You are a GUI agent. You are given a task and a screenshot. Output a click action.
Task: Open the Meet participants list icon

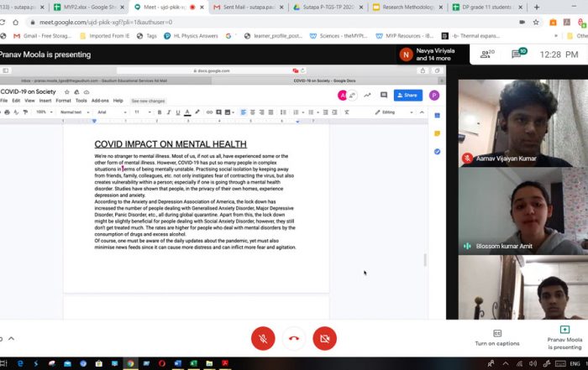click(487, 55)
